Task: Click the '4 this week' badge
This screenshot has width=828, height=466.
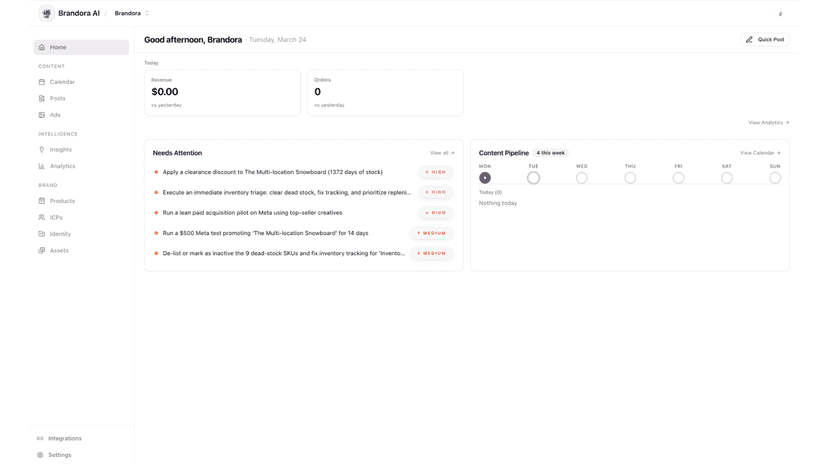Action: [550, 153]
